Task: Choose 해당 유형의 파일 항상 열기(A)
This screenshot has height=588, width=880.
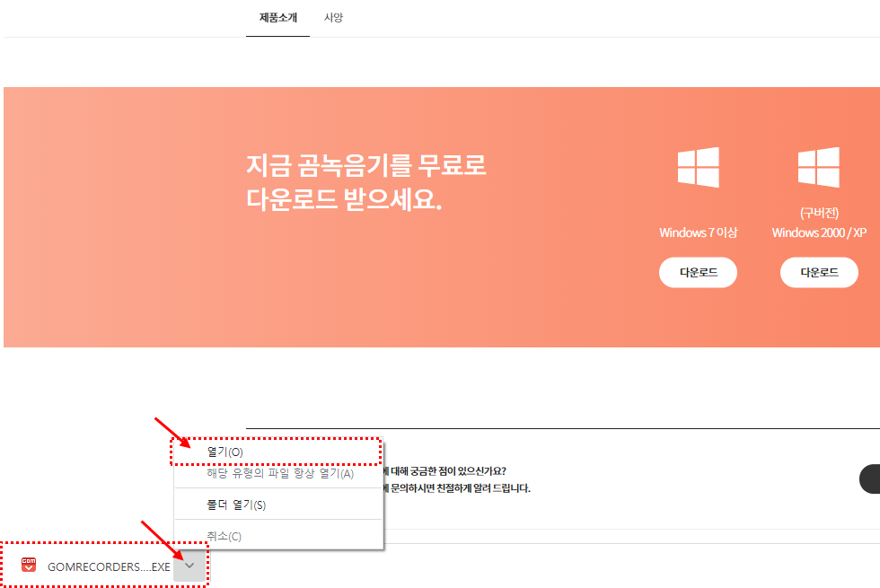Action: pyautogui.click(x=278, y=474)
